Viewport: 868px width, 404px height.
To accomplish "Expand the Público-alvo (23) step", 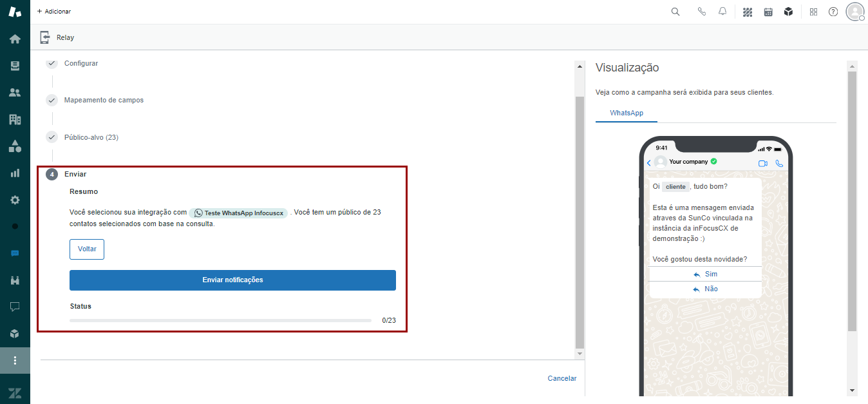I will 91,137.
